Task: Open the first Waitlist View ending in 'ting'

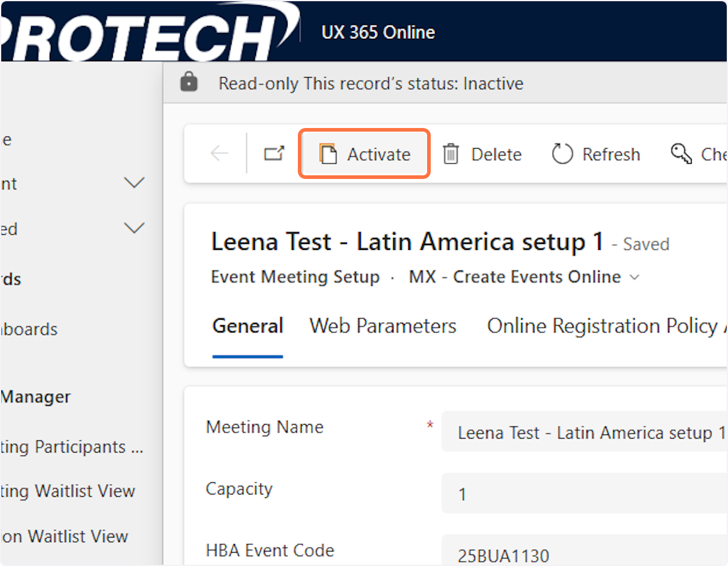Action: click(67, 491)
